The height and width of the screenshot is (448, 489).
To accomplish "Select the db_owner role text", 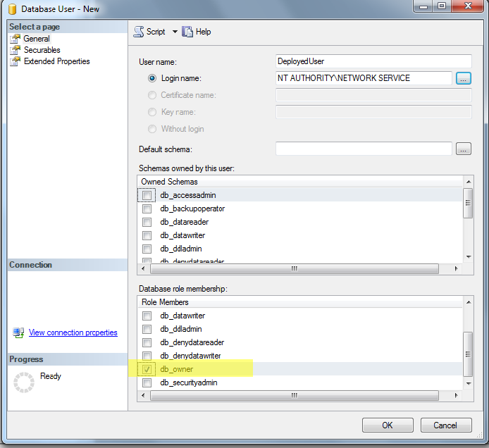I will click(x=177, y=369).
